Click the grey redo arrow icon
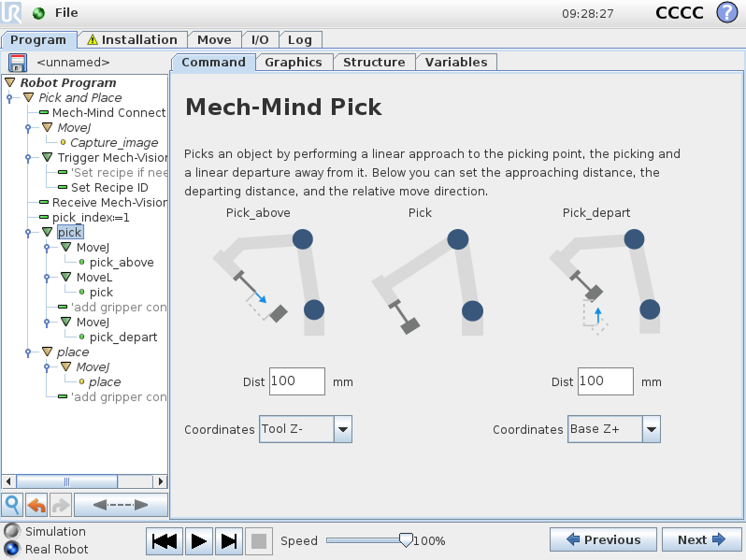 point(61,505)
